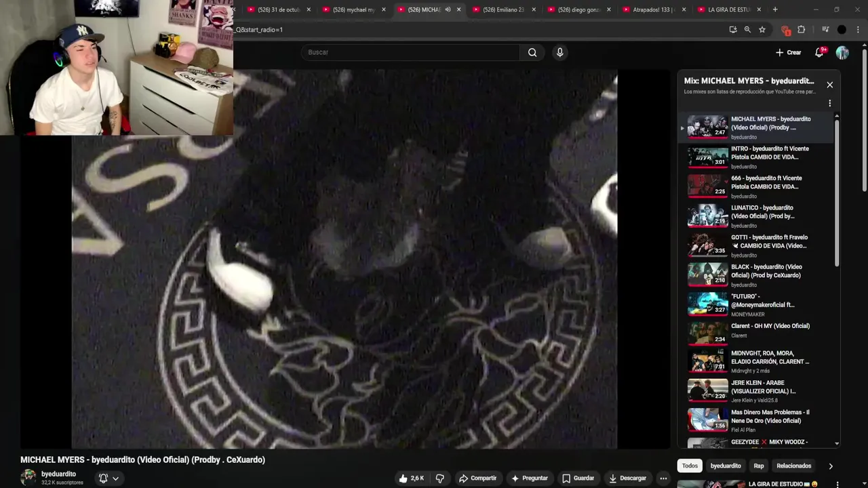Select the Rap filter chip
This screenshot has width=868, height=488.
pos(759,466)
